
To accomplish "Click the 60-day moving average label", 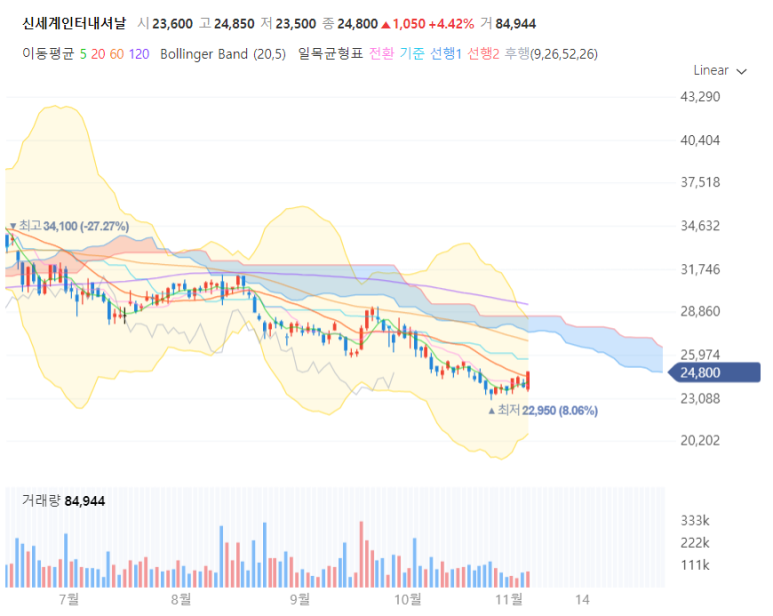I will click(x=117, y=54).
